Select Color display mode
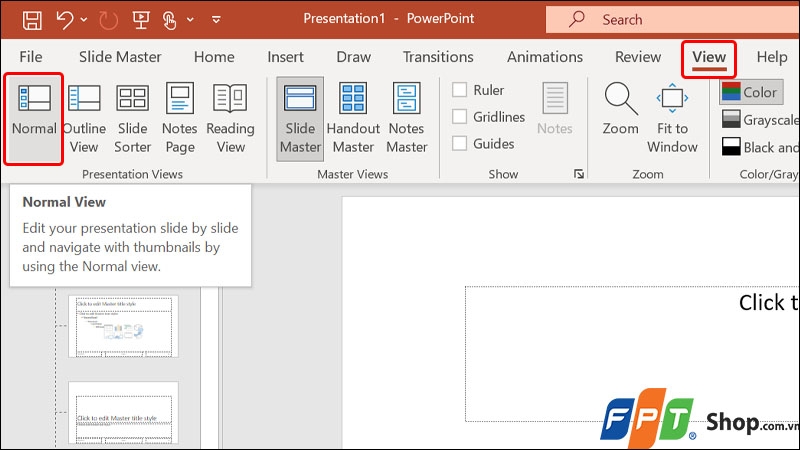Image resolution: width=800 pixels, height=450 pixels. tap(751, 92)
